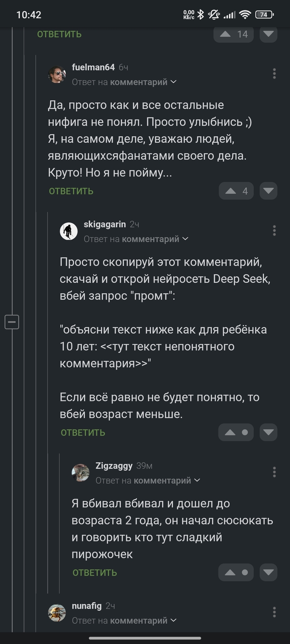Open three-dot menu on fuelman64's comment
The image size is (290, 644).
pos(274,74)
